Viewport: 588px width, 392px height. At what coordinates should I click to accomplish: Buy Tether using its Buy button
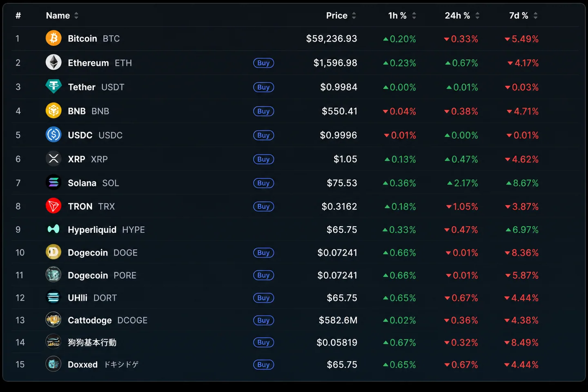pyautogui.click(x=263, y=87)
